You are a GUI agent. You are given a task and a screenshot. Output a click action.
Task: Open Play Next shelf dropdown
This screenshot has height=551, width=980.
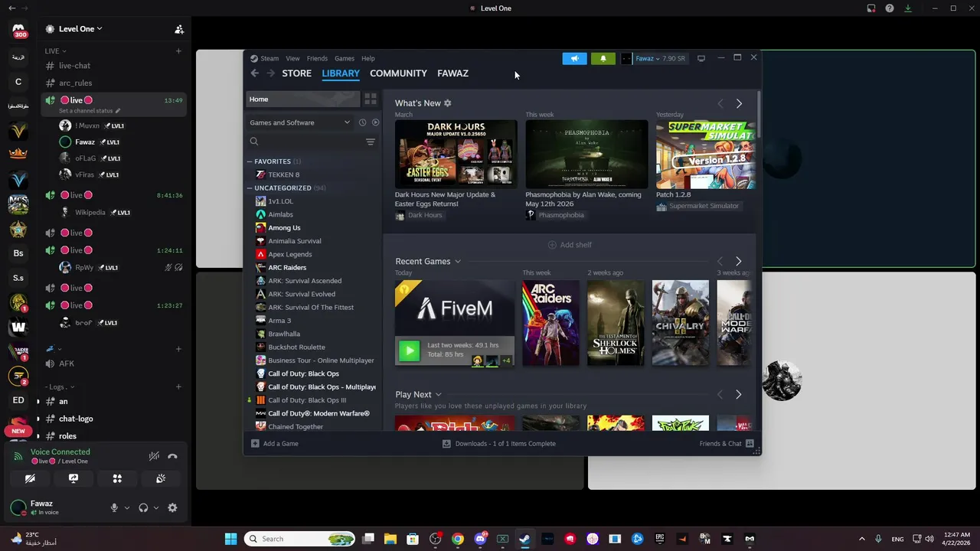pos(439,395)
